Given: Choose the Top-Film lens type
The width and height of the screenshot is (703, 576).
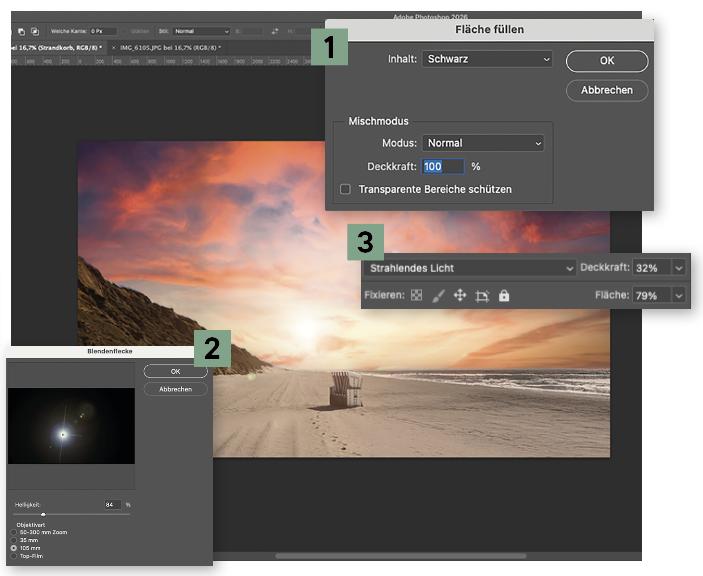Looking at the screenshot, I should point(13,556).
